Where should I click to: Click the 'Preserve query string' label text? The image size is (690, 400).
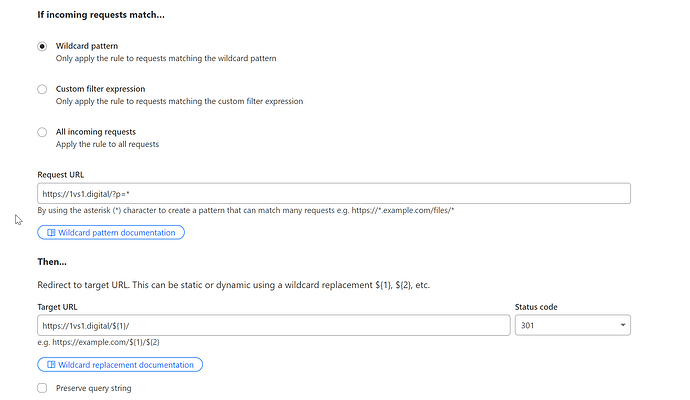click(x=93, y=388)
